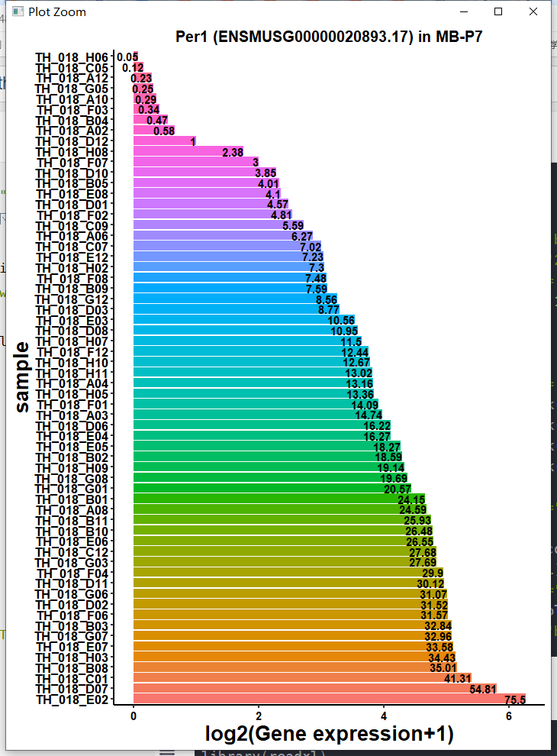557x756 pixels.
Task: Click the plot title Per1 in MB-P7
Action: tap(329, 37)
